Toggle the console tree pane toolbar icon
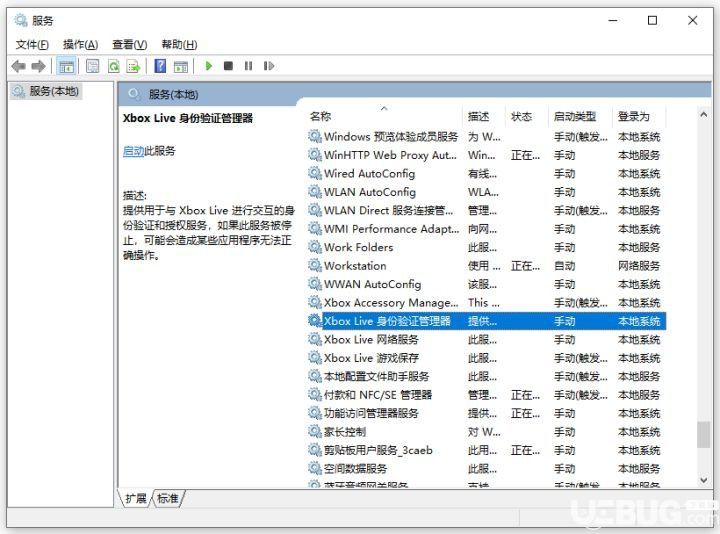The image size is (720, 534). click(x=66, y=66)
